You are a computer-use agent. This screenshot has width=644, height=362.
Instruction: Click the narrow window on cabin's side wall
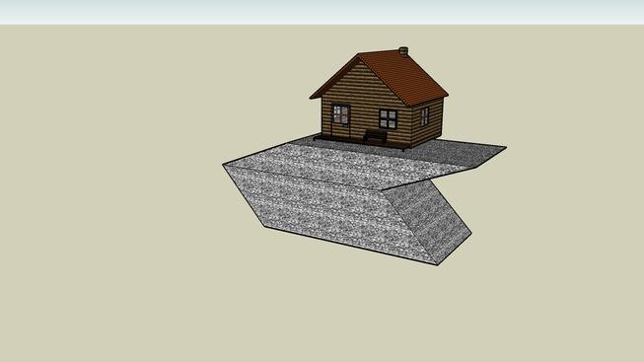(425, 116)
